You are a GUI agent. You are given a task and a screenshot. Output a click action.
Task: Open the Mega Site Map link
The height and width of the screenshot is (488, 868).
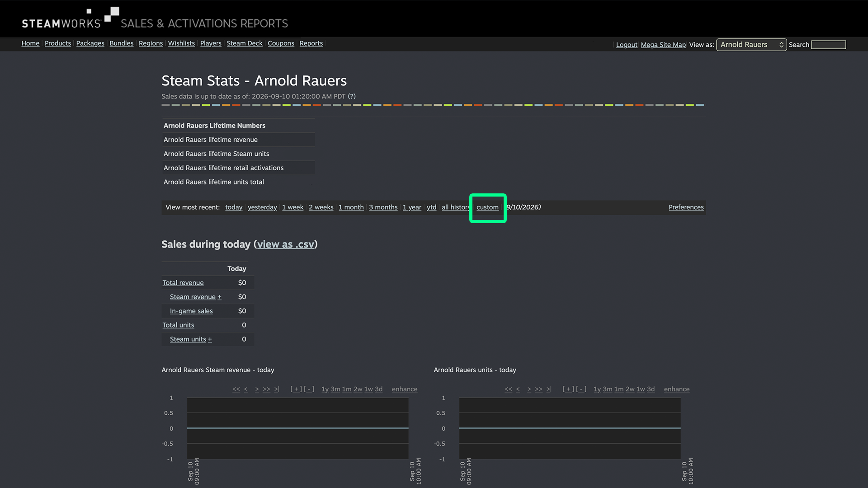(x=663, y=45)
